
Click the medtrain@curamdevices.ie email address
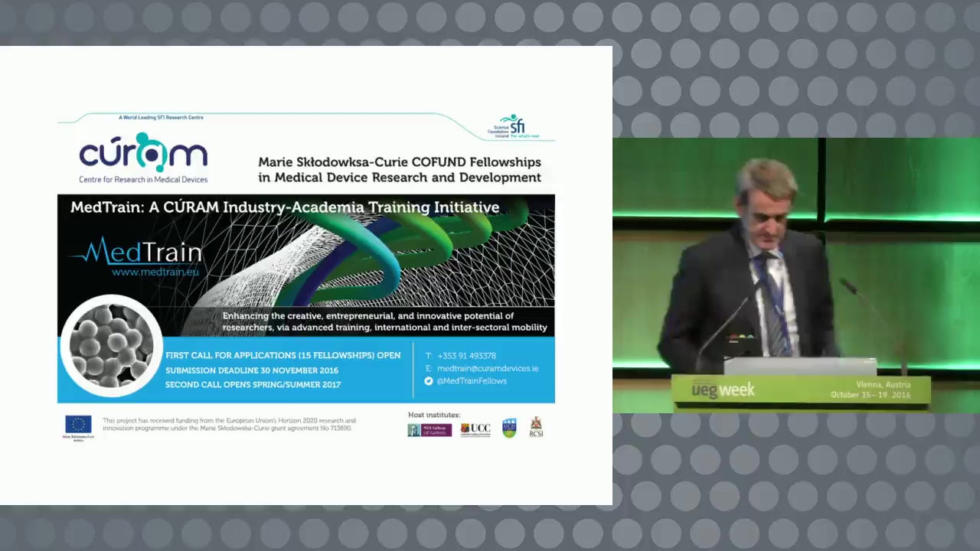click(x=488, y=368)
